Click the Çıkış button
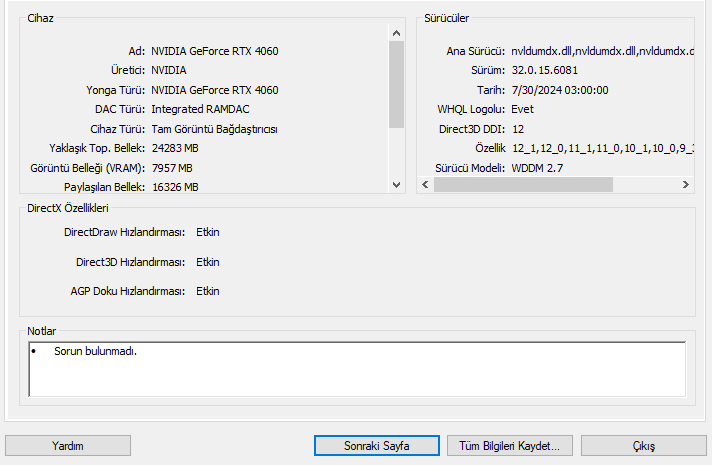Viewport: 712px width, 465px height. point(643,445)
